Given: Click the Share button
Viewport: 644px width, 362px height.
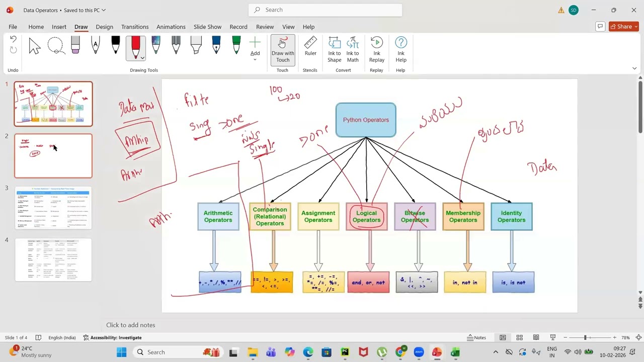Looking at the screenshot, I should point(624,27).
